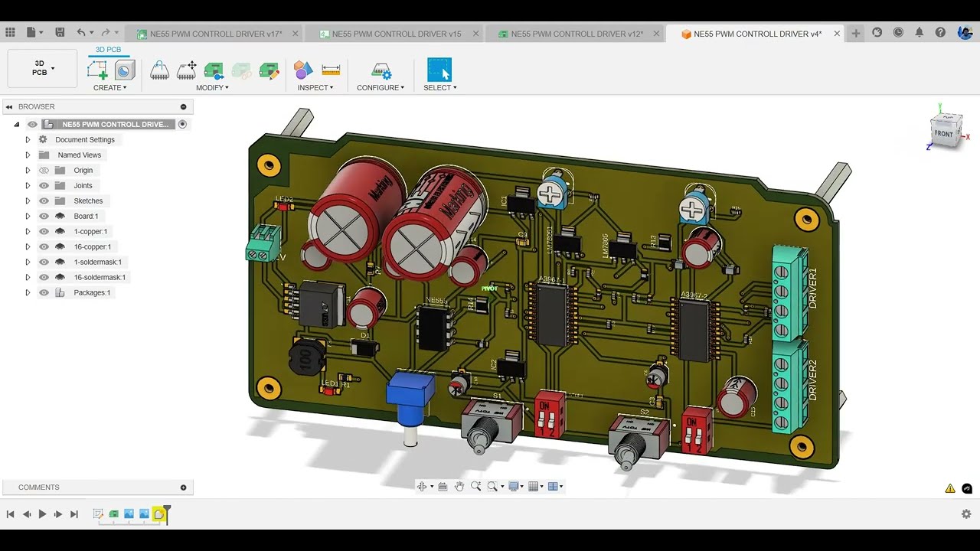Activate the Select window tool
The image size is (980, 551).
coord(439,70)
